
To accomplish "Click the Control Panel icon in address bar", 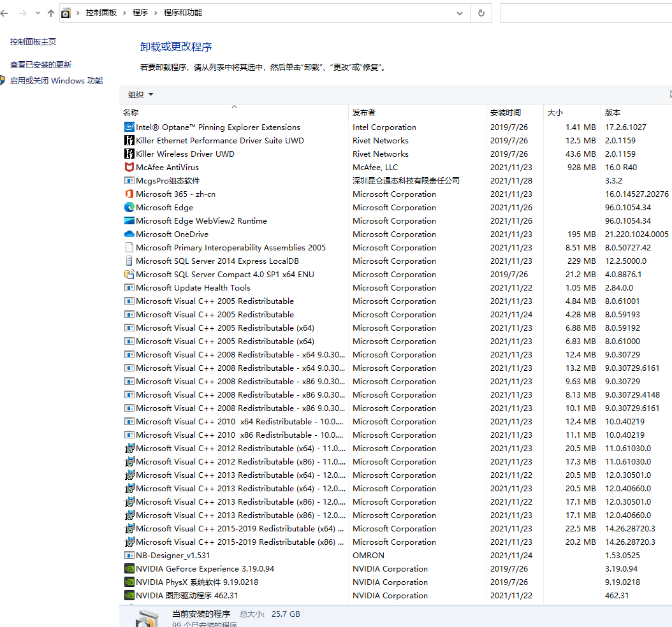I will tap(66, 13).
